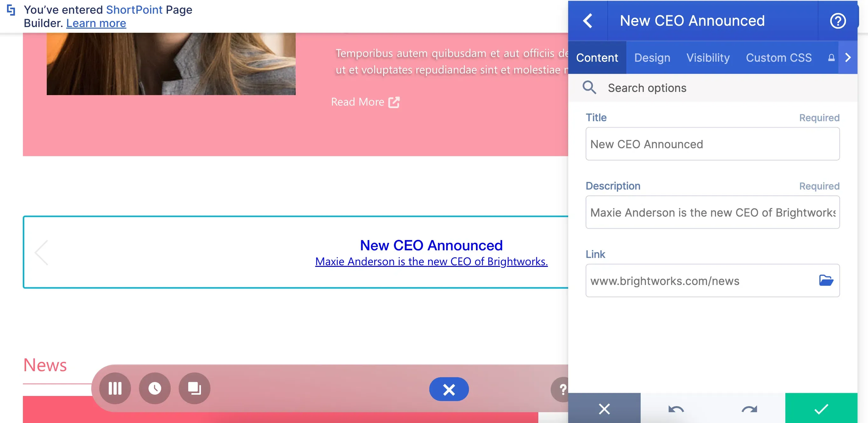Cancel with the panel X button
This screenshot has width=868, height=423.
[604, 408]
